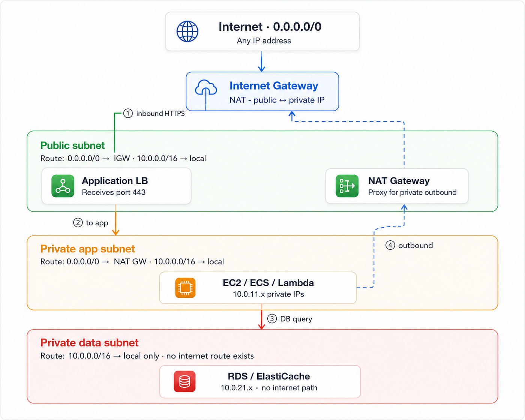Click the circled 2 to app marker
Screen dimensions: 525x420
pos(78,223)
